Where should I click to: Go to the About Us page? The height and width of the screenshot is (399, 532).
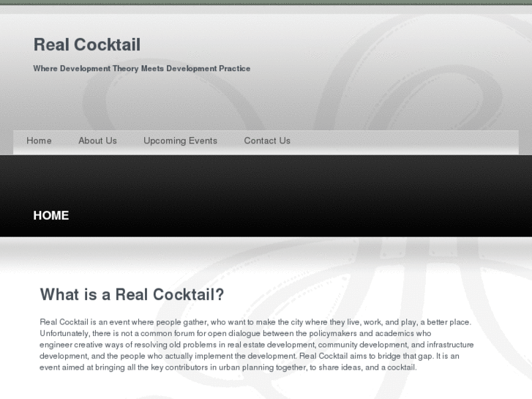click(98, 141)
